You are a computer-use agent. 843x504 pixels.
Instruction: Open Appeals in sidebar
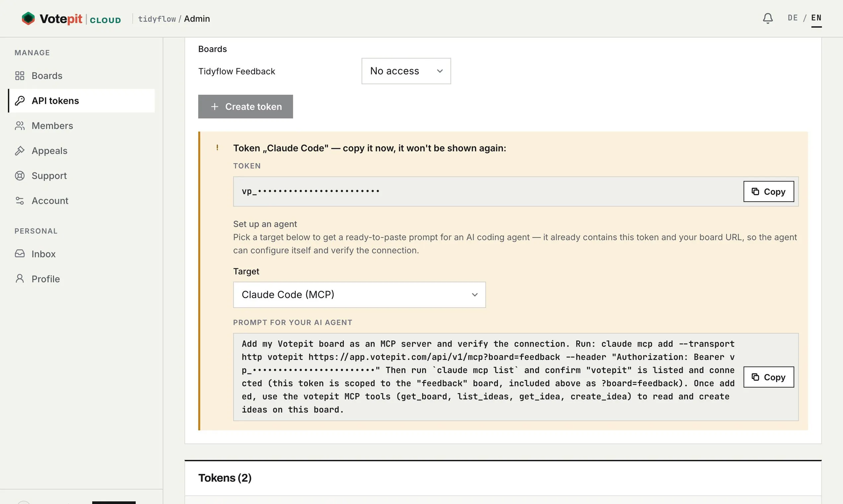(x=82, y=151)
